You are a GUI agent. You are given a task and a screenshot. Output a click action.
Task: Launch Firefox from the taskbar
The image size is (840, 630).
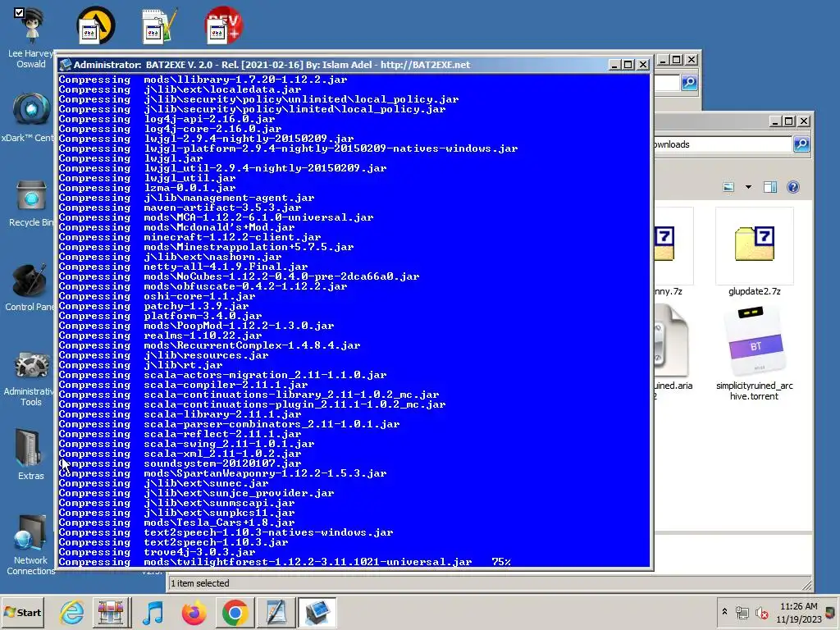(194, 612)
